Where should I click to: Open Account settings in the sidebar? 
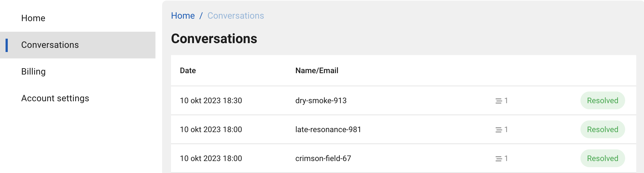pyautogui.click(x=55, y=98)
